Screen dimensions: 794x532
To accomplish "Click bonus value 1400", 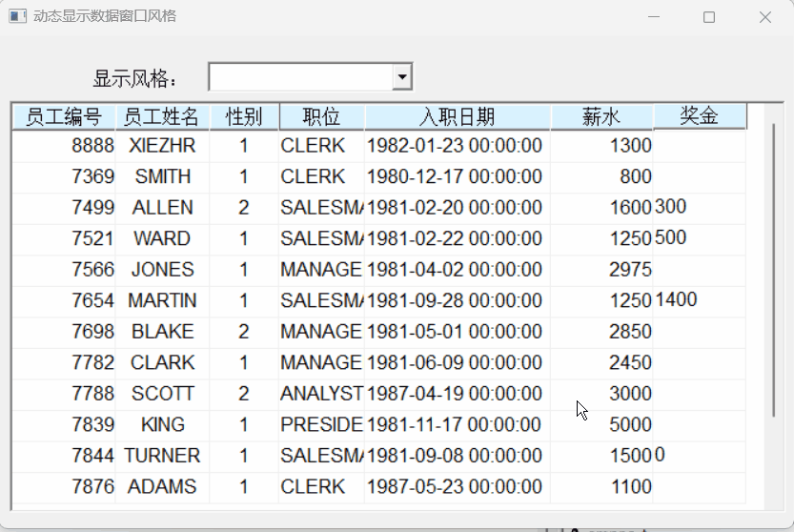I will [x=676, y=300].
